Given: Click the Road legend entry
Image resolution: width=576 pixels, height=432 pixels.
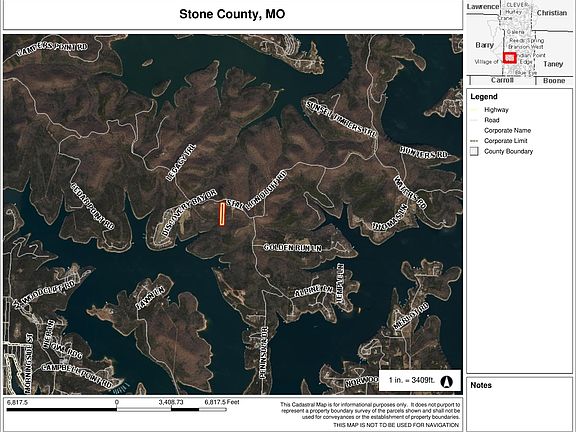Looking at the screenshot, I should (492, 120).
